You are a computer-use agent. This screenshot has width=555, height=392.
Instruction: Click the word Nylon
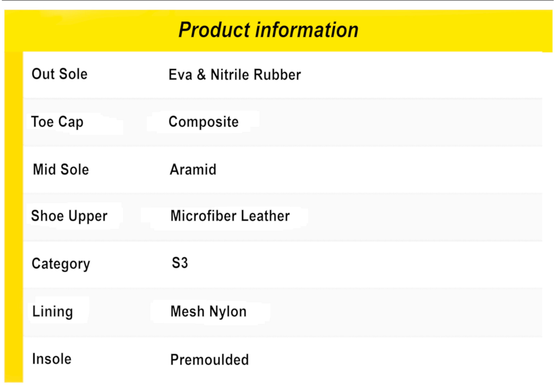tap(228, 312)
